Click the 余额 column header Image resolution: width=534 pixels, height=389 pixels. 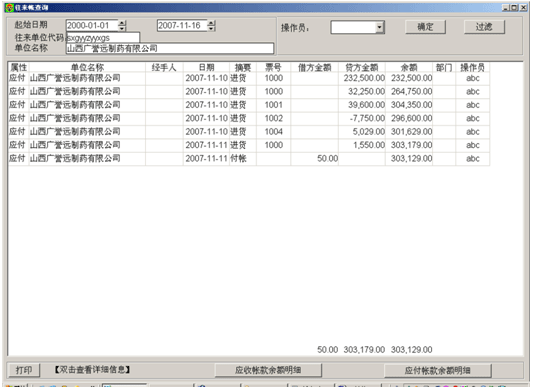[x=409, y=67]
